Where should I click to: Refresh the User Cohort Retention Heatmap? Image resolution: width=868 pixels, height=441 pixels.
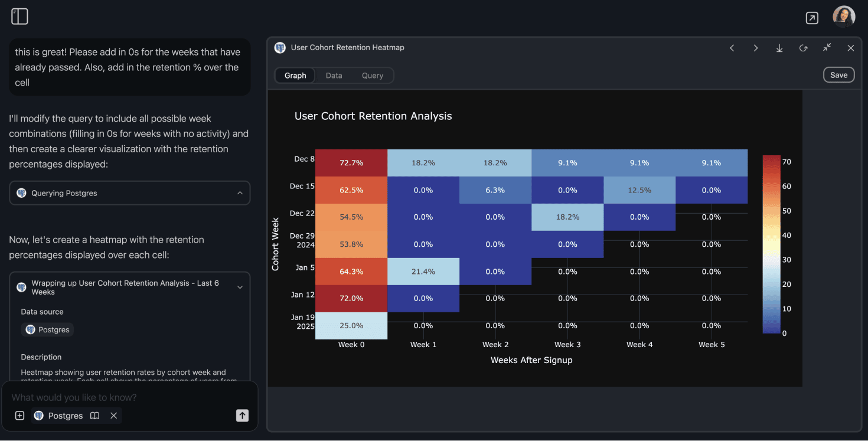(x=803, y=48)
